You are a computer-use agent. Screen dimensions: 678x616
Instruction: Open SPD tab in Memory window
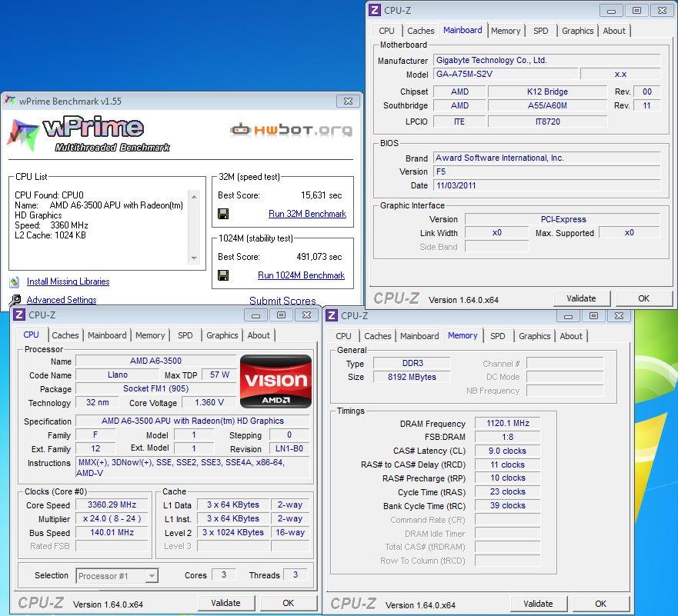click(497, 336)
